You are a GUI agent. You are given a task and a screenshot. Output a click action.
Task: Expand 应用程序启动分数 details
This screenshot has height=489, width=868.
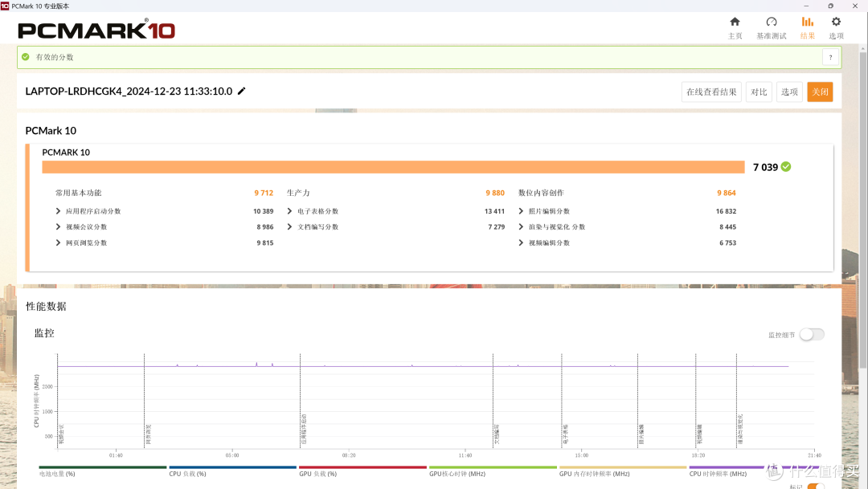click(x=59, y=211)
